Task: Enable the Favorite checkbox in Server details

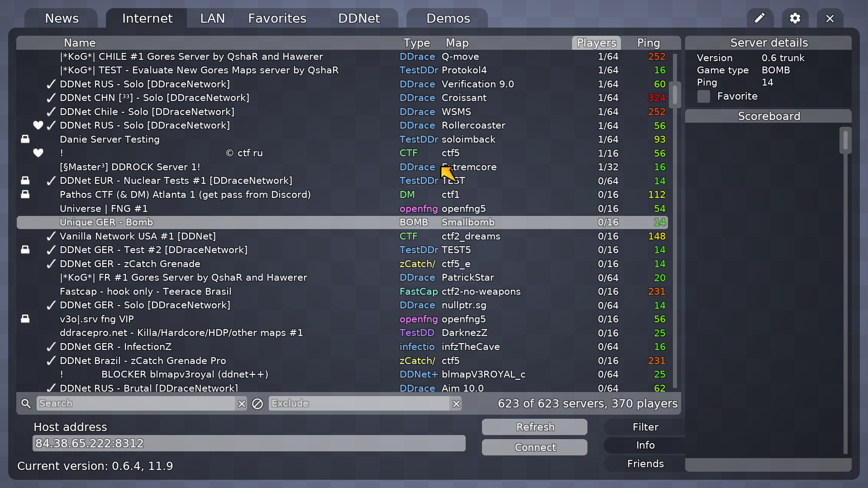Action: click(703, 96)
